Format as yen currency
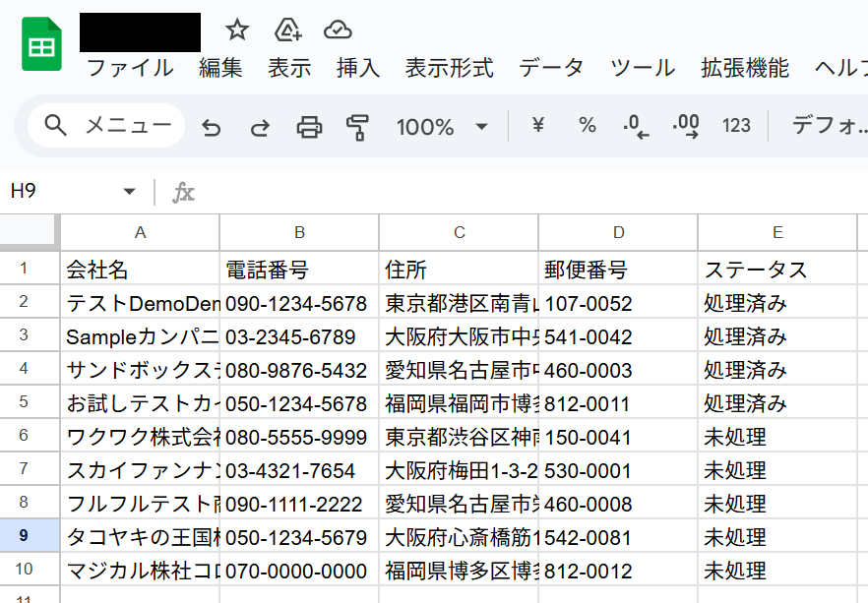 (537, 125)
